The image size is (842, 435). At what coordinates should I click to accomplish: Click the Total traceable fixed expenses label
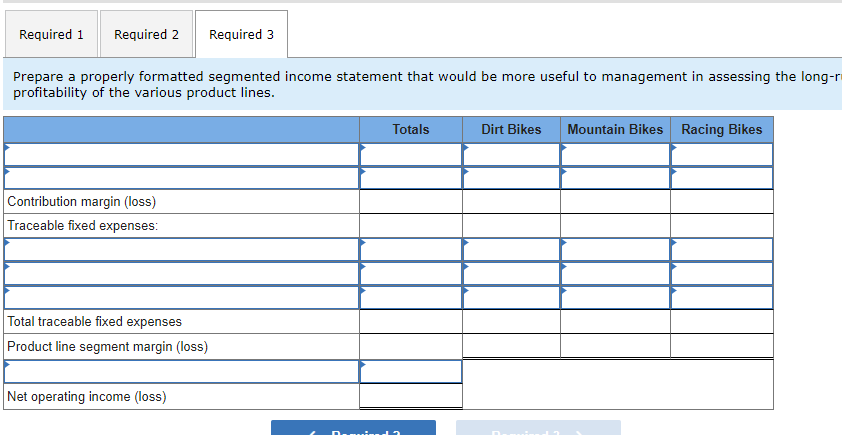(x=95, y=322)
